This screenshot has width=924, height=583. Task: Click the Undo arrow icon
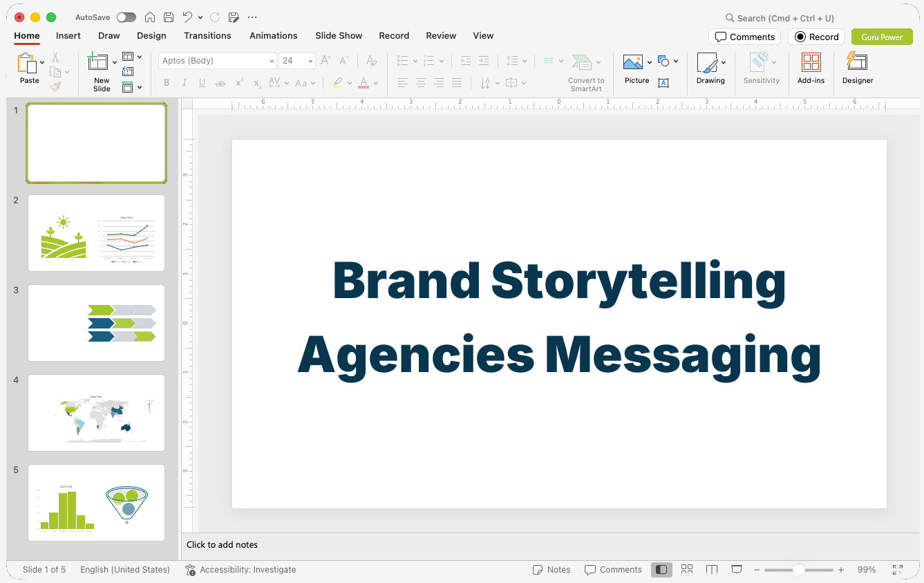coord(187,17)
